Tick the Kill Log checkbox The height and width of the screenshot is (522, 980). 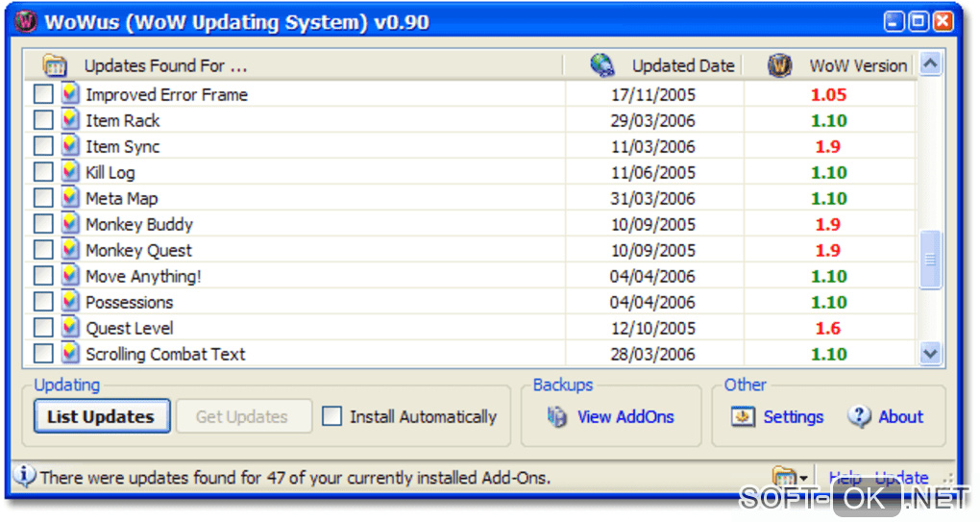tap(43, 172)
